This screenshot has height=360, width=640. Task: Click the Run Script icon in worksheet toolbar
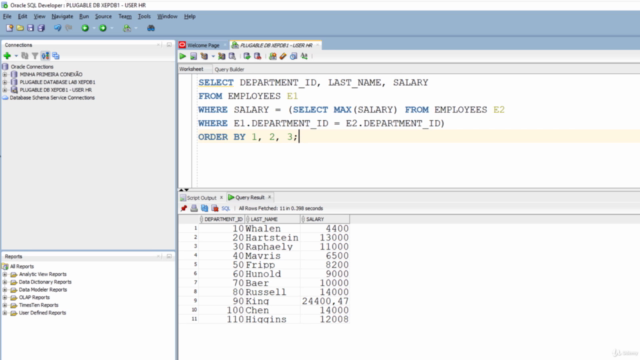click(x=193, y=56)
